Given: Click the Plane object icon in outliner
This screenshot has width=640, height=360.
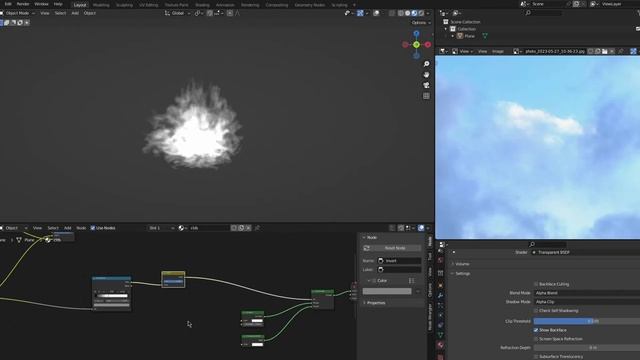Looking at the screenshot, I should click(x=460, y=36).
